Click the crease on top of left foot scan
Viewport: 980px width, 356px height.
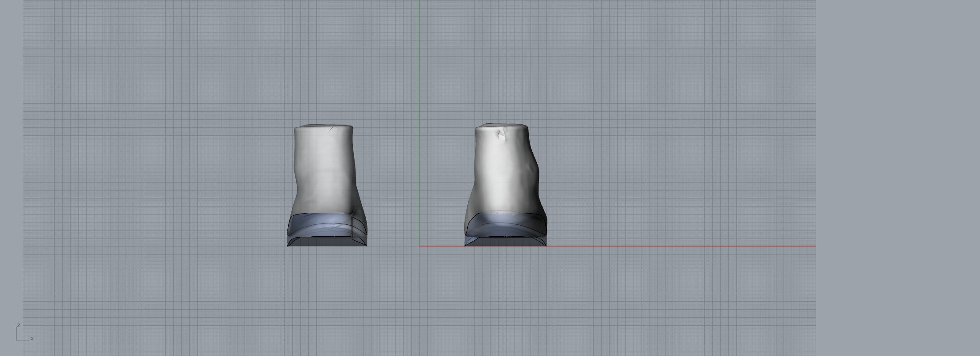pos(331,130)
